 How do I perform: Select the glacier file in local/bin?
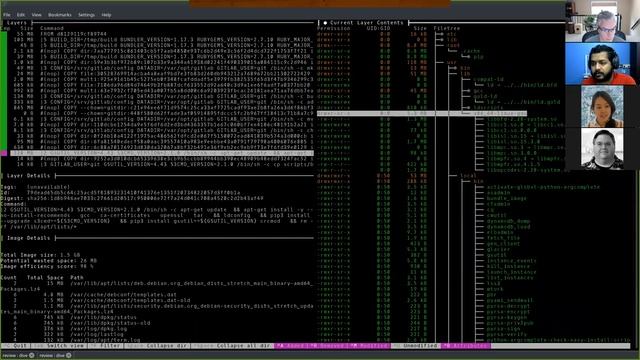point(498,249)
